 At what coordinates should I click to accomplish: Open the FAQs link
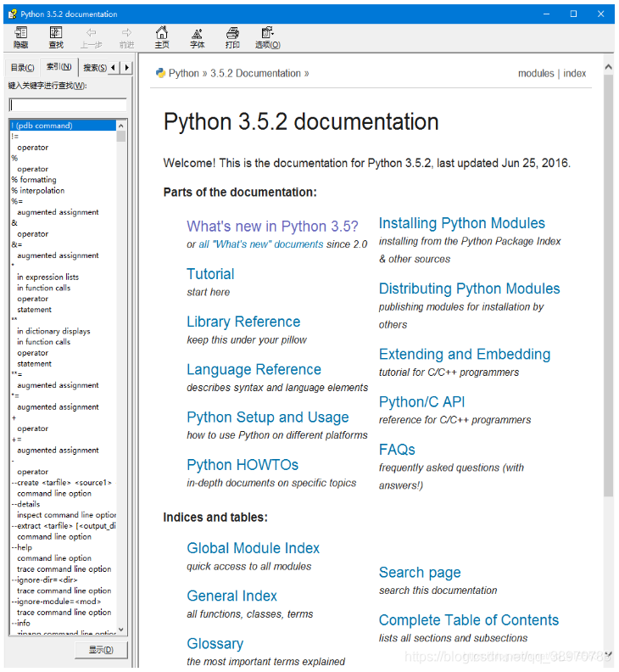(397, 449)
